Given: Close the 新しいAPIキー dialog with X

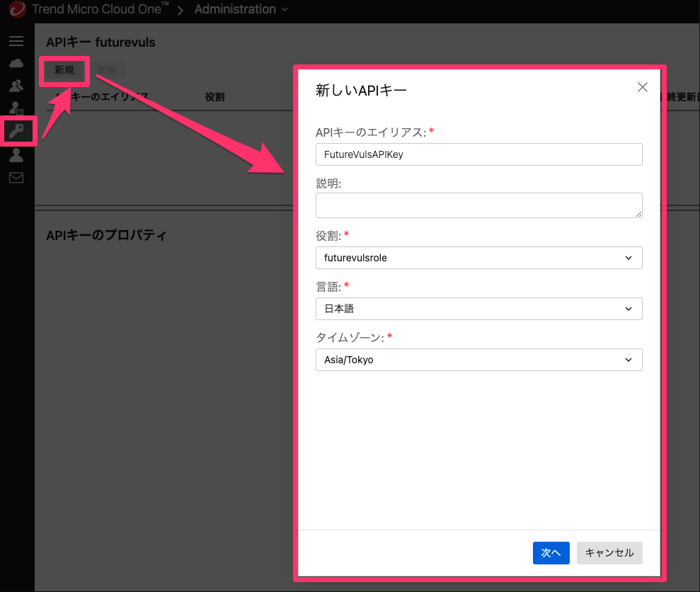Looking at the screenshot, I should (x=642, y=87).
